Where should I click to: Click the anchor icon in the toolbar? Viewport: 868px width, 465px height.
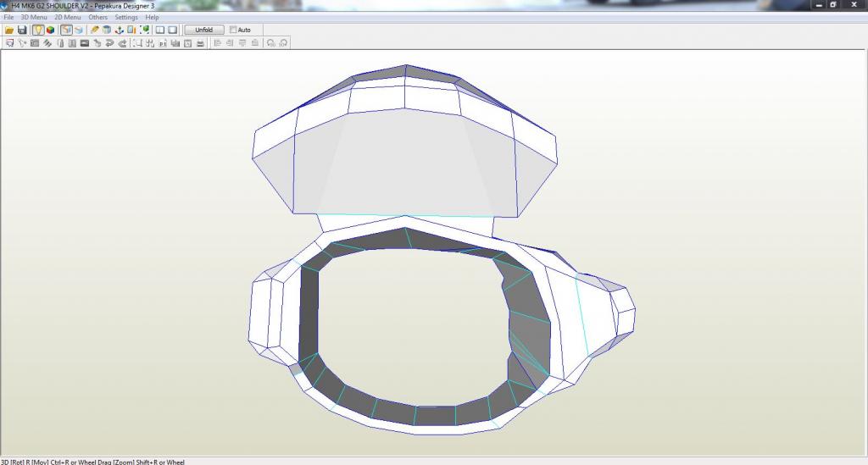[x=119, y=30]
